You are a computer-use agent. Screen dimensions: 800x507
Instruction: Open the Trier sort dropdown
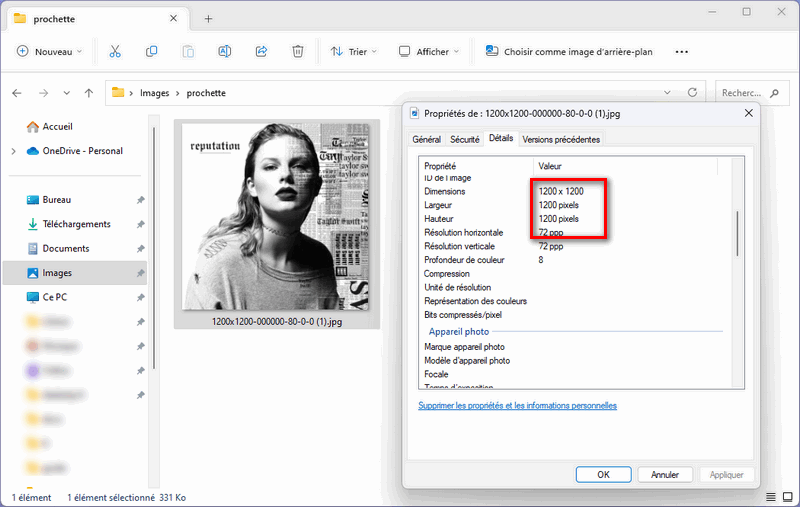click(354, 52)
